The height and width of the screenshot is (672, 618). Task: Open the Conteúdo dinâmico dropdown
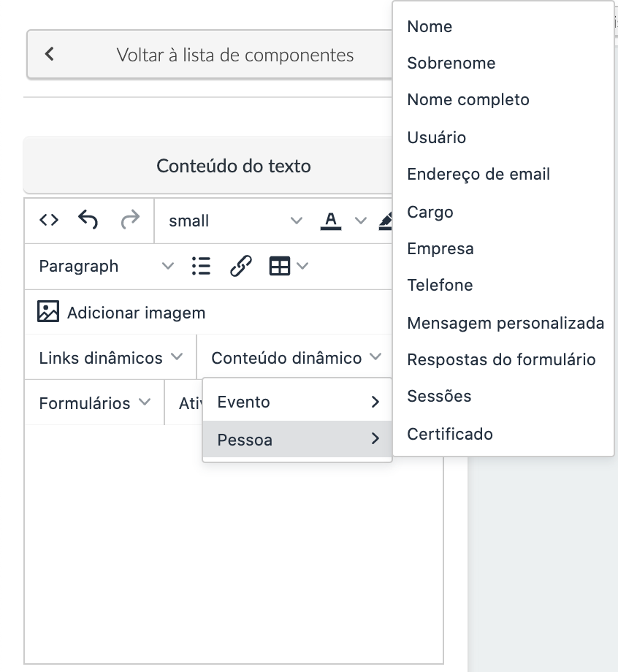pos(296,357)
